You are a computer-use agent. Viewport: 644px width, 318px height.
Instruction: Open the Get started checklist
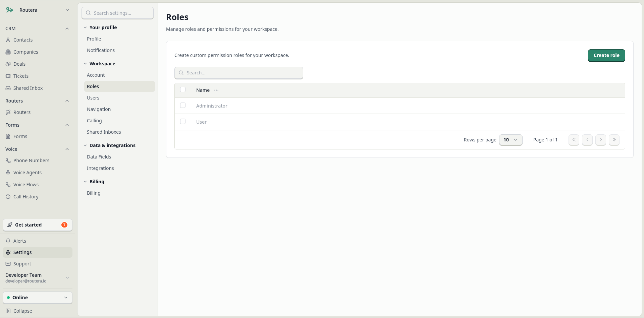(38, 225)
